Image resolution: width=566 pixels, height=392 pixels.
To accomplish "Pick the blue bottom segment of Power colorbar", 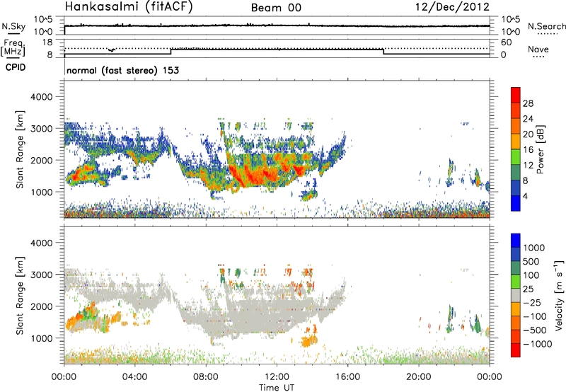I will [516, 203].
